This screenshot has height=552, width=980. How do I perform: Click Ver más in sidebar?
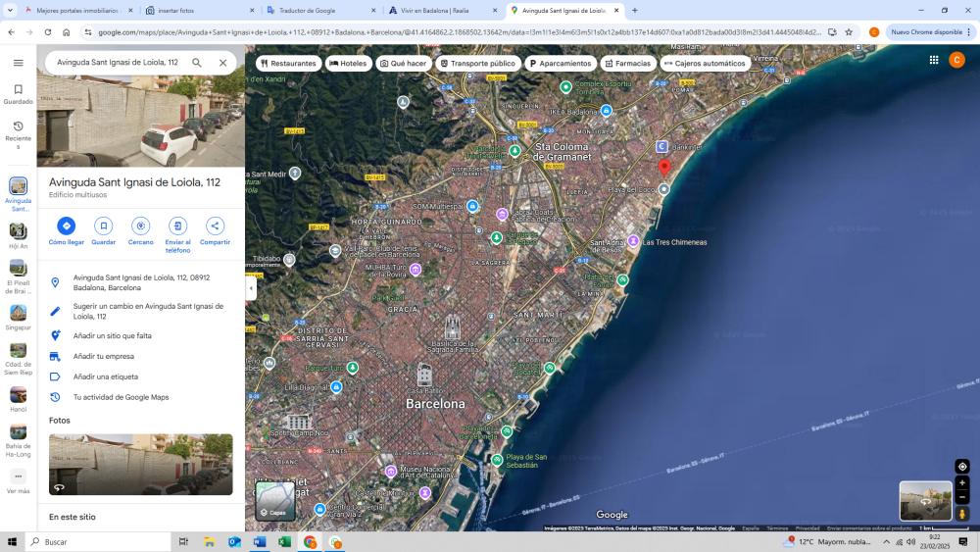[18, 482]
